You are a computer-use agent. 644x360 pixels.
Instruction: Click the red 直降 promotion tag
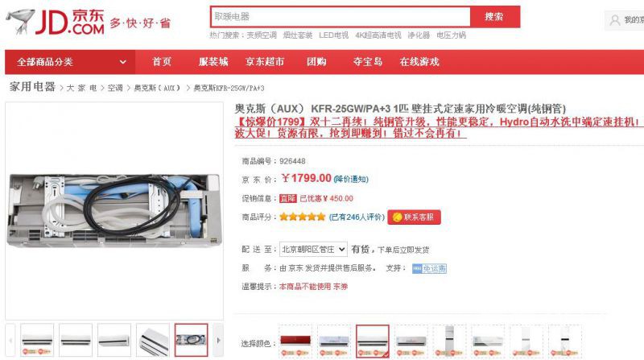point(288,198)
